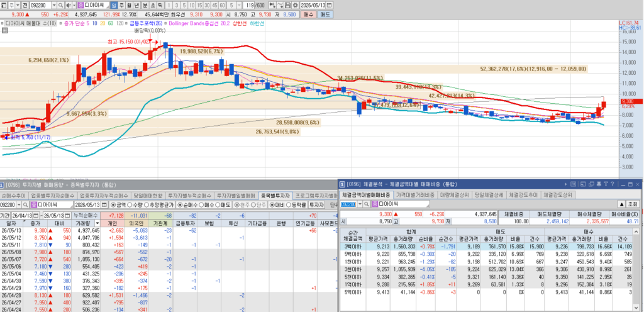This screenshot has height=312, width=644.
Task: Select the 단주 radio button
Action: point(253,204)
